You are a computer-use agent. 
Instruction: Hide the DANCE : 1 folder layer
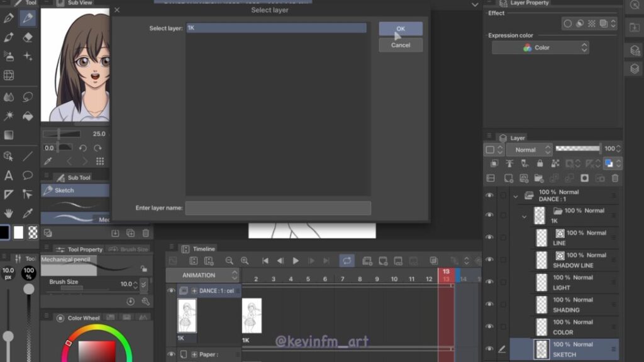(489, 196)
